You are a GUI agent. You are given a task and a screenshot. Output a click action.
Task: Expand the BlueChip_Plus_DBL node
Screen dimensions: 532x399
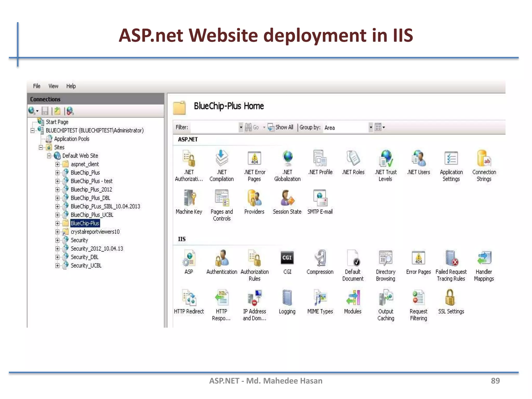(x=57, y=198)
